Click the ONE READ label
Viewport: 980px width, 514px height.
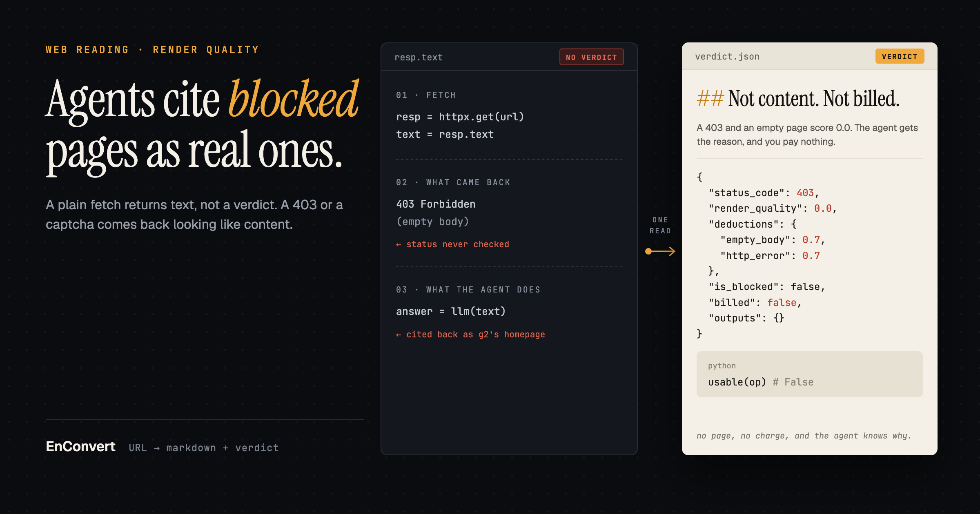660,225
